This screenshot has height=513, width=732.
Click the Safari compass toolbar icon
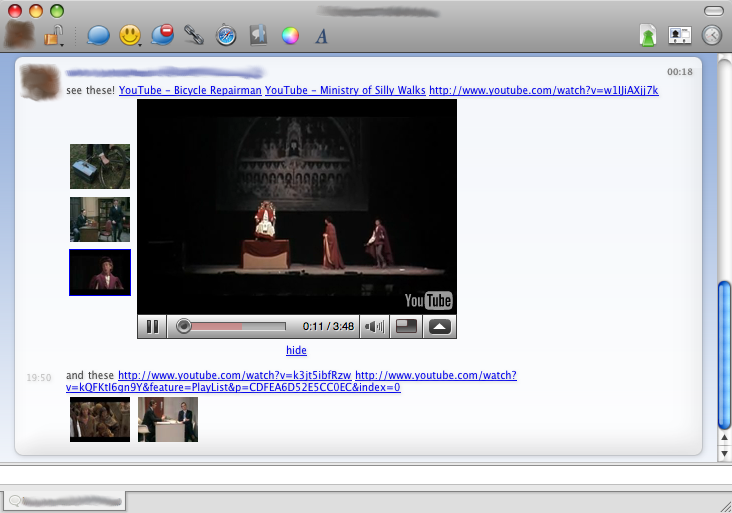click(x=226, y=35)
